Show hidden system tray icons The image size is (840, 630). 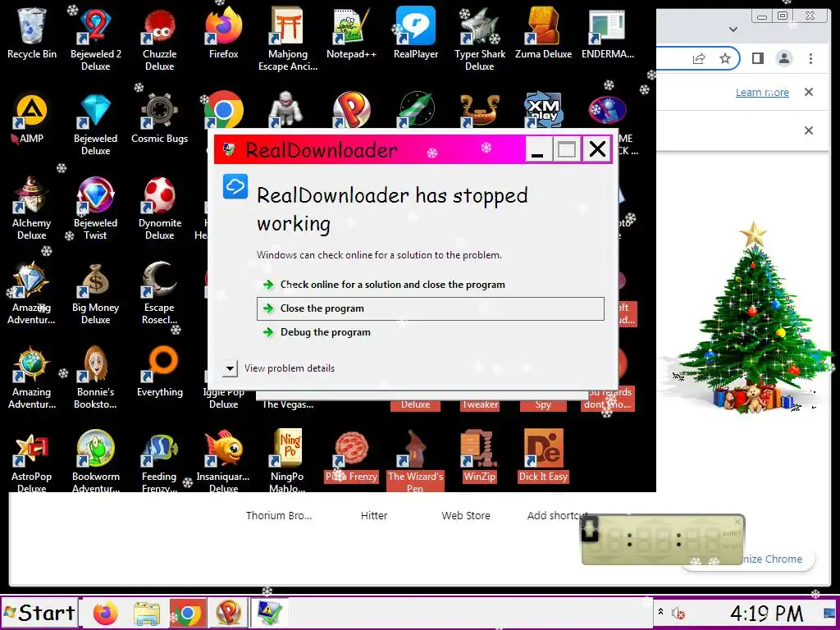pyautogui.click(x=660, y=612)
